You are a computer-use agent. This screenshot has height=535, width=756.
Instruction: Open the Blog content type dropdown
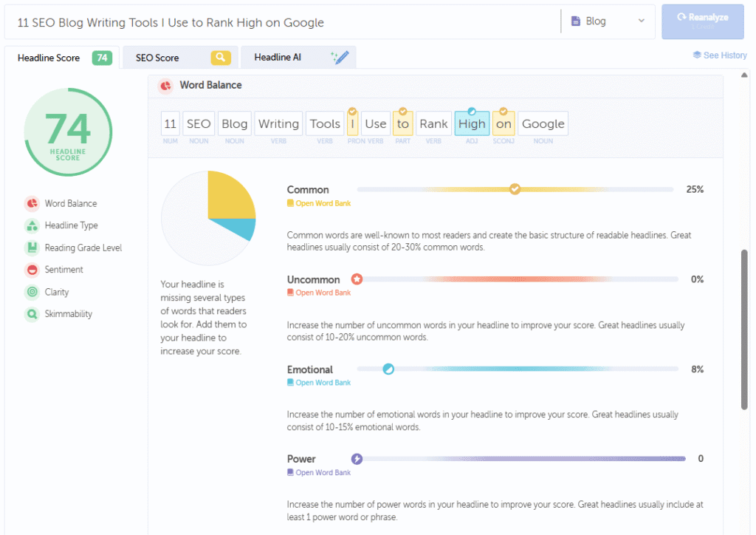tap(607, 21)
